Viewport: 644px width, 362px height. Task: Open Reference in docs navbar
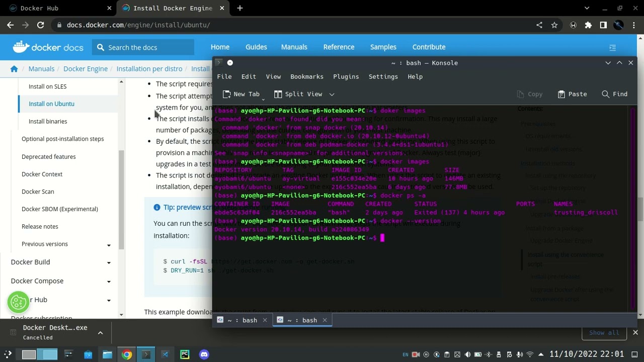[x=339, y=47]
